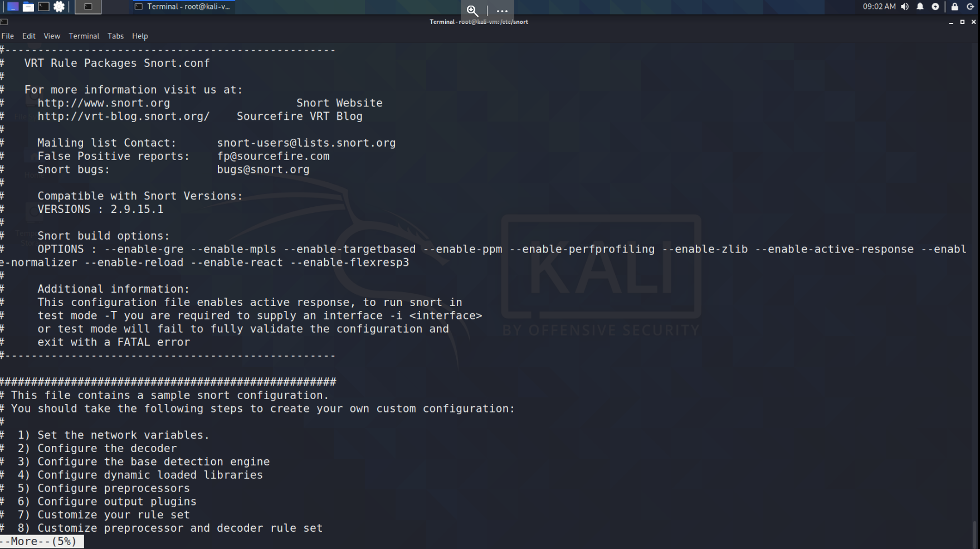Select the Terminal - root@kali taskbar button
The image size is (980, 549).
pyautogui.click(x=183, y=7)
